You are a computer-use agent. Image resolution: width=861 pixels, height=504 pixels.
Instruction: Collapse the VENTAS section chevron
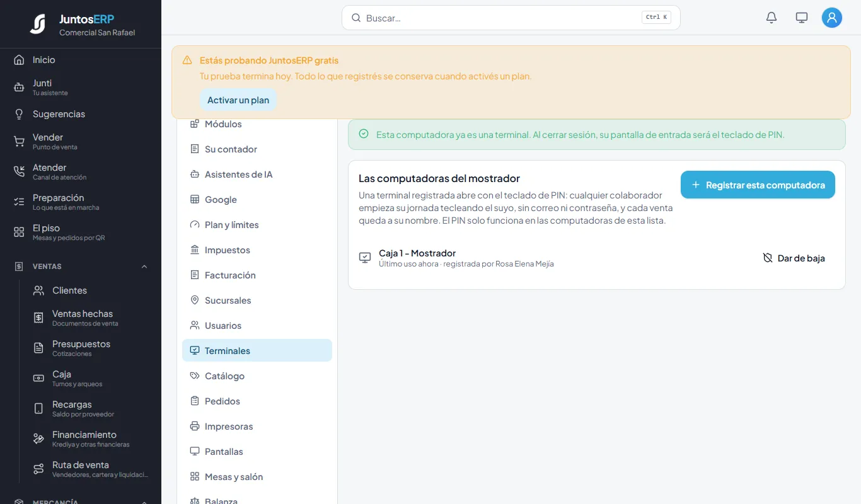[144, 266]
